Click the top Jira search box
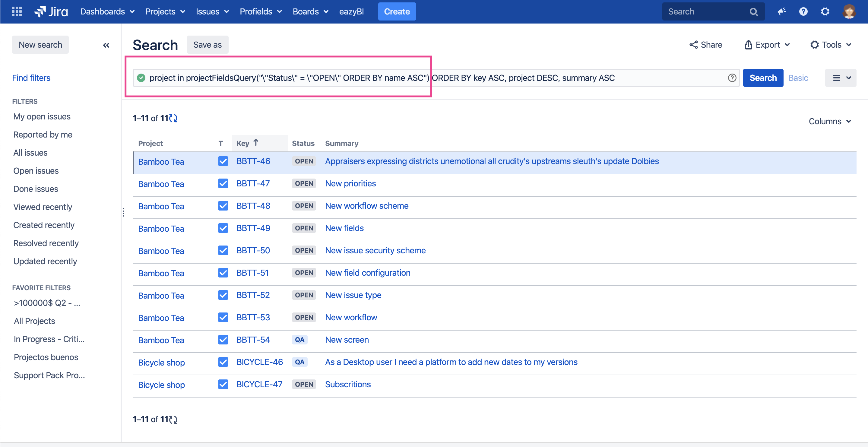Viewport: 868px width, 447px height. (713, 11)
